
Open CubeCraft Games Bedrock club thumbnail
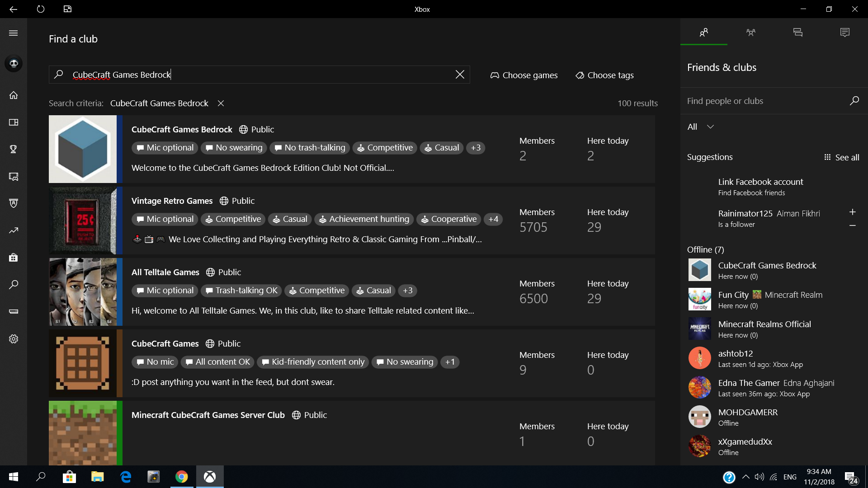[x=83, y=149]
